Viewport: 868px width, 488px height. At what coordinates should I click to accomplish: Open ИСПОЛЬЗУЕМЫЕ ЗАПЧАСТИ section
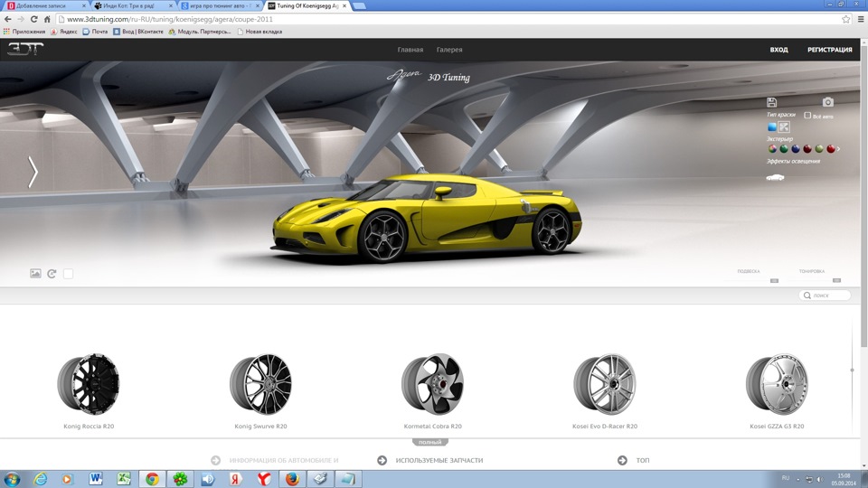click(x=439, y=460)
